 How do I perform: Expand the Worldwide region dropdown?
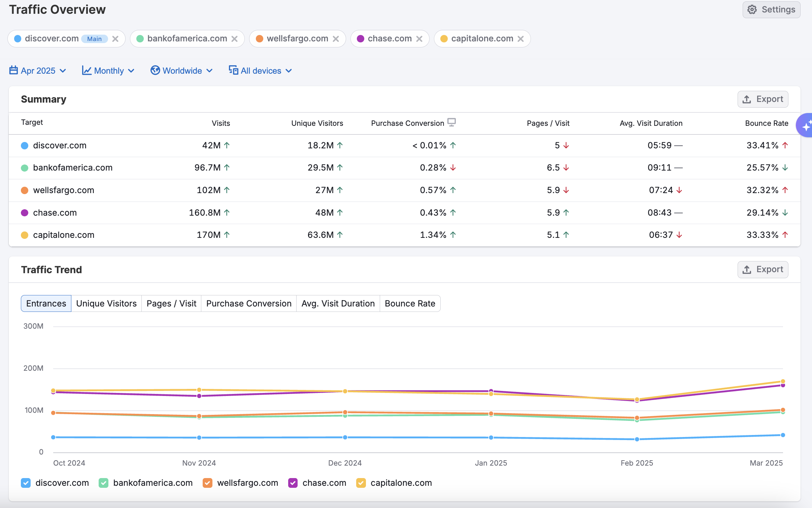[x=182, y=71]
